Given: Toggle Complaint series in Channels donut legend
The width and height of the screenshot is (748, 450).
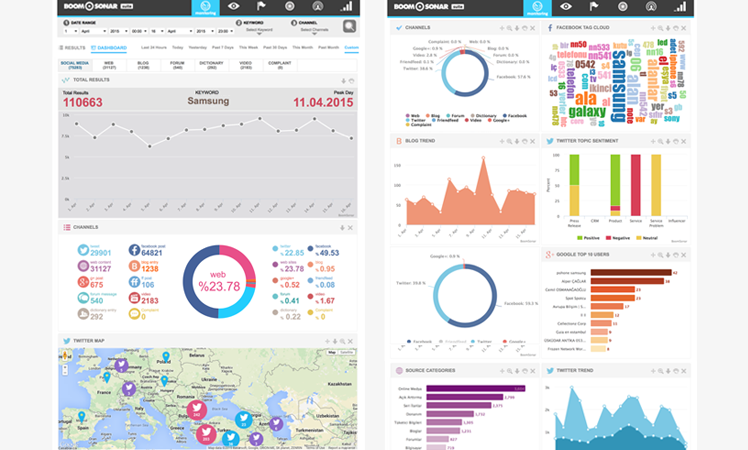Looking at the screenshot, I should pos(418,125).
